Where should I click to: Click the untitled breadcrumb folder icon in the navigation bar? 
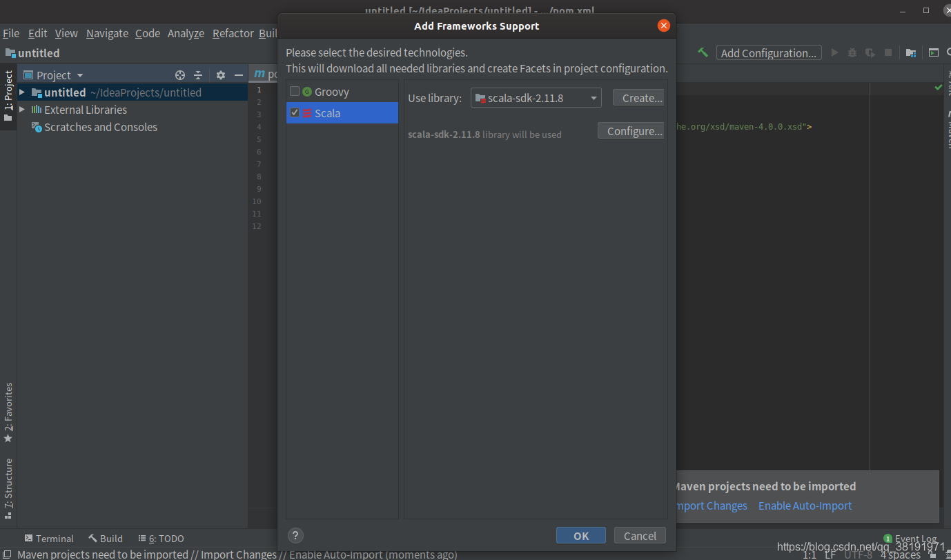(10, 53)
